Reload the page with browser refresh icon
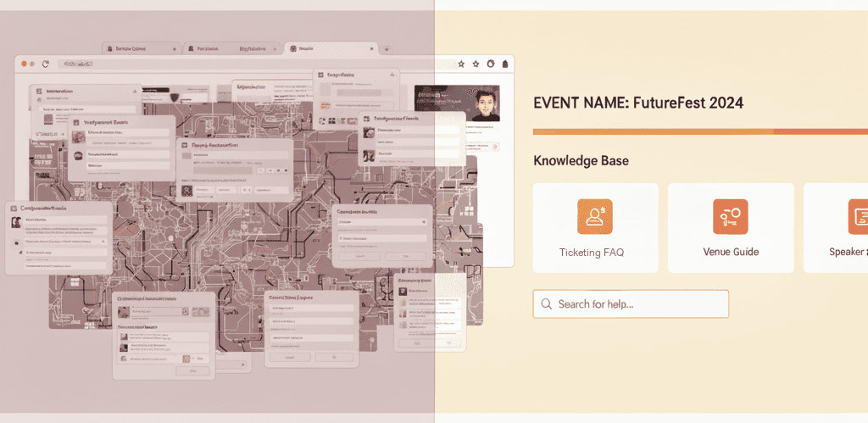 click(46, 64)
